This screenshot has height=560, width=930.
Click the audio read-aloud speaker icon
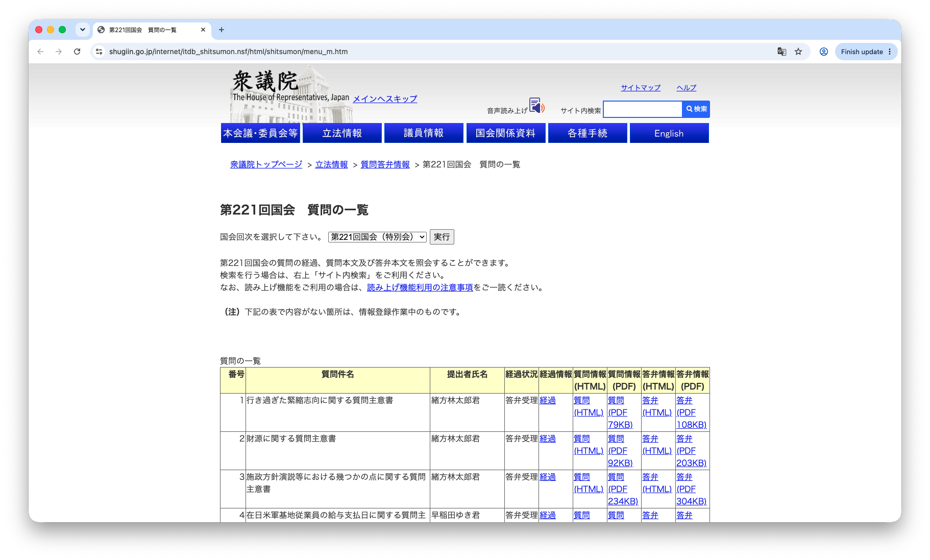tap(536, 106)
